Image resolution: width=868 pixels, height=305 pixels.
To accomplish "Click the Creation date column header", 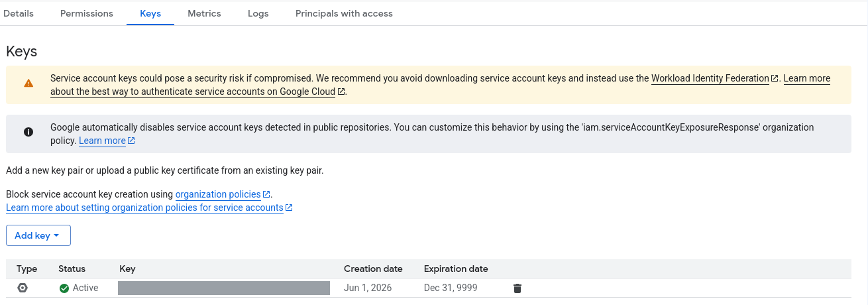I will tap(373, 269).
